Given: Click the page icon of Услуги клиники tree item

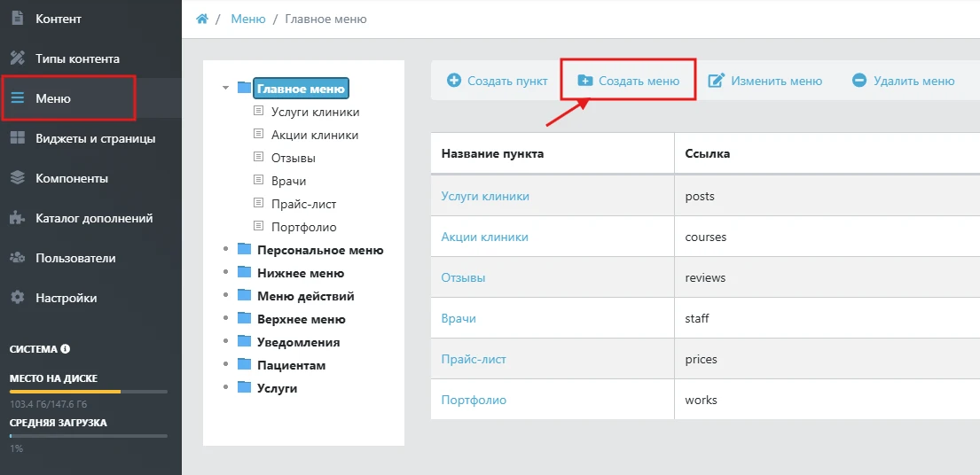Looking at the screenshot, I should (258, 111).
